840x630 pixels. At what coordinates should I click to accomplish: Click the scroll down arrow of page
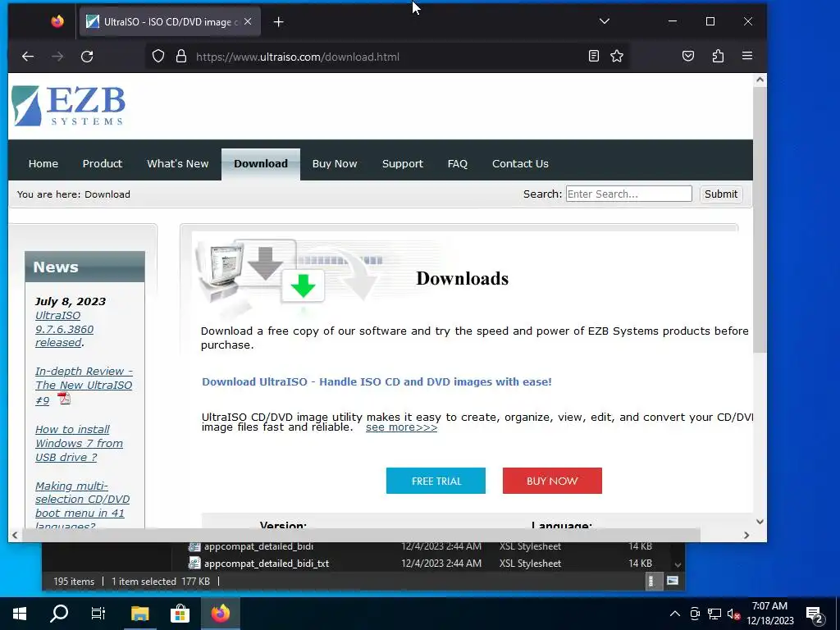click(760, 521)
